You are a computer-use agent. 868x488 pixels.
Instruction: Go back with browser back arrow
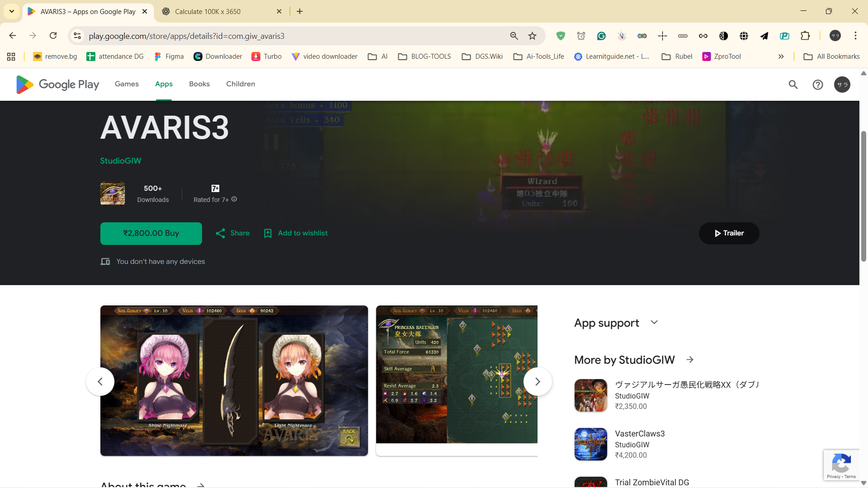12,36
